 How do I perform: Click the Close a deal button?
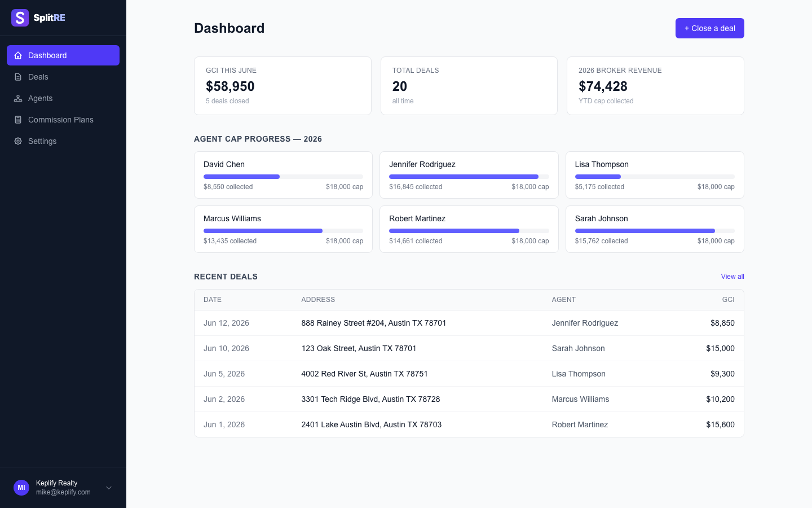709,28
